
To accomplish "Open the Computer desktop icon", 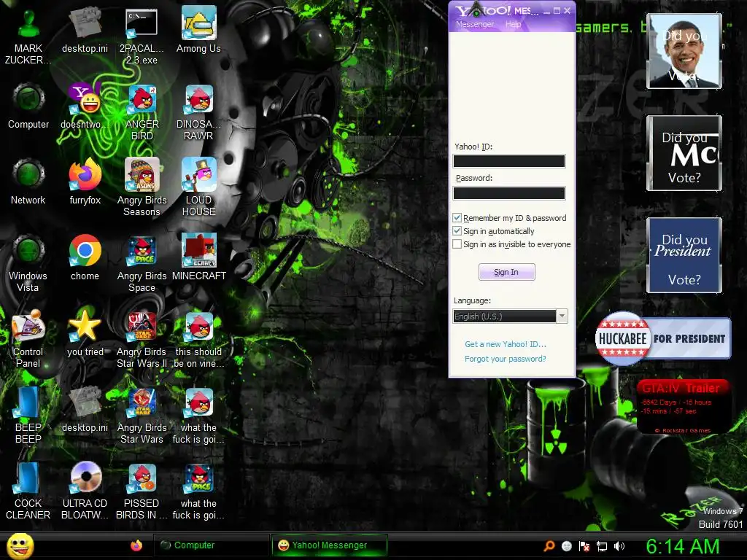I will click(28, 106).
